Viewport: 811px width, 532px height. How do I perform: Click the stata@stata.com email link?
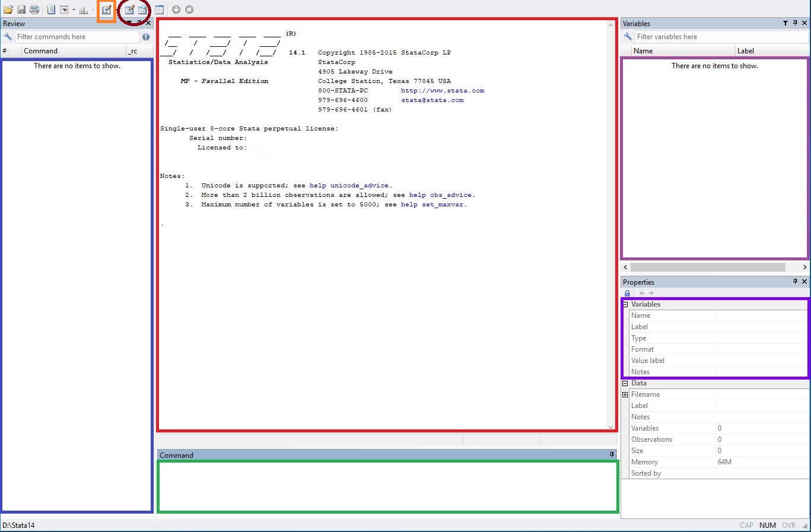coord(432,100)
